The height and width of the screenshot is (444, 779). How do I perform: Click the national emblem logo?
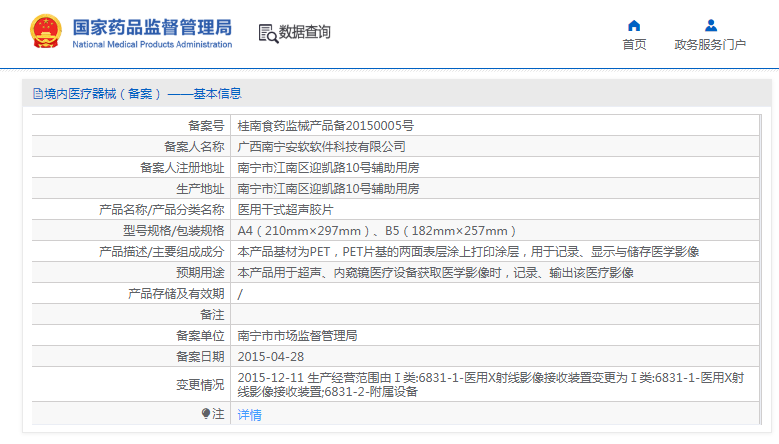[x=46, y=31]
